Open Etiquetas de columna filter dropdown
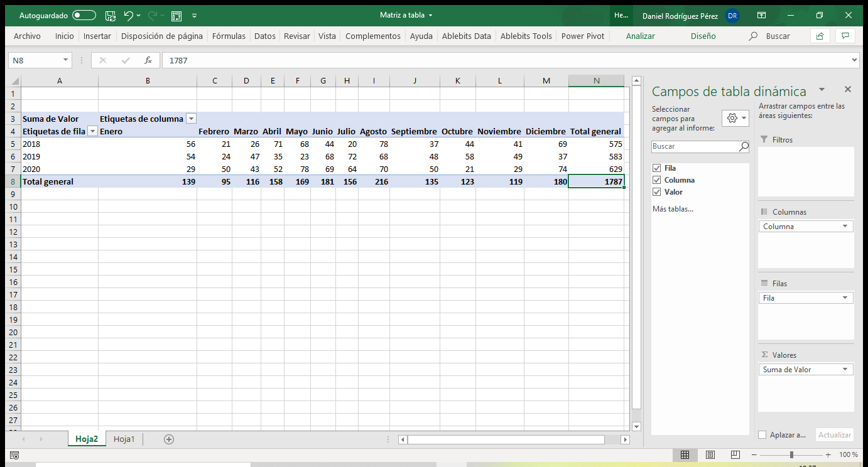 coord(191,119)
